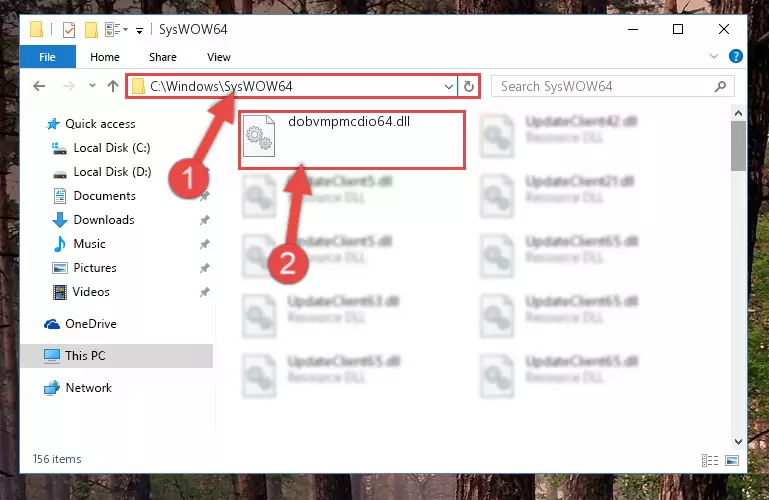
Task: Click the Documents page icon in sidebar
Action: [x=60, y=196]
